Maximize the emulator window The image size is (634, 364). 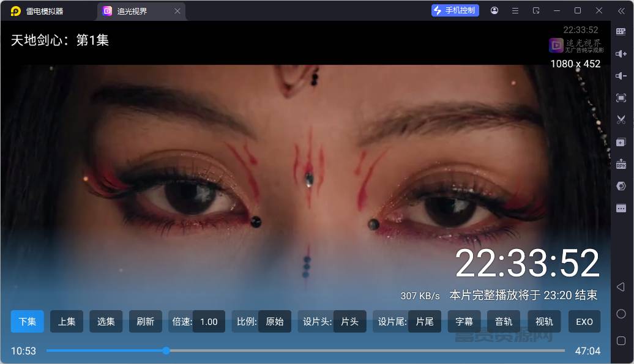[x=578, y=10]
